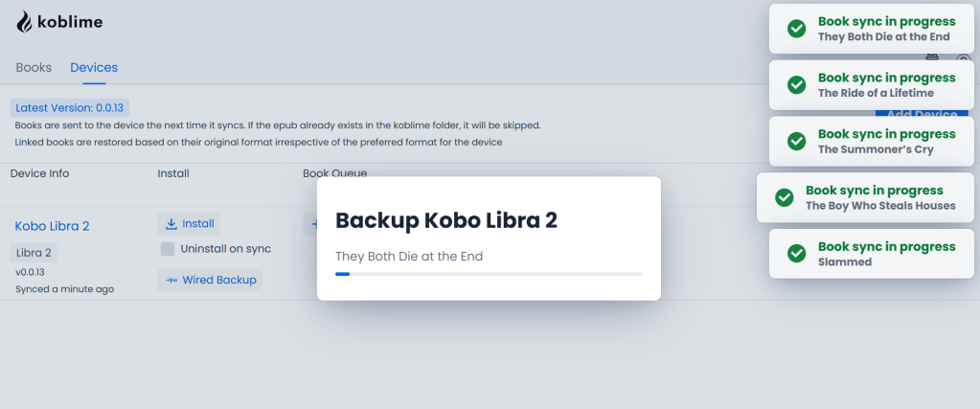Click checkmark icon on Boy Who Steals Houses notification

(784, 197)
